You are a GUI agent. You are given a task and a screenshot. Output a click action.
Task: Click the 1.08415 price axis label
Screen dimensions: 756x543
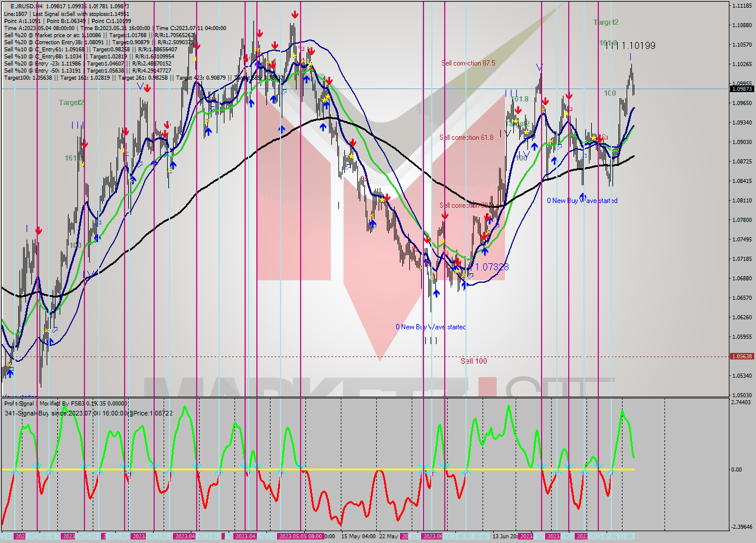point(742,181)
